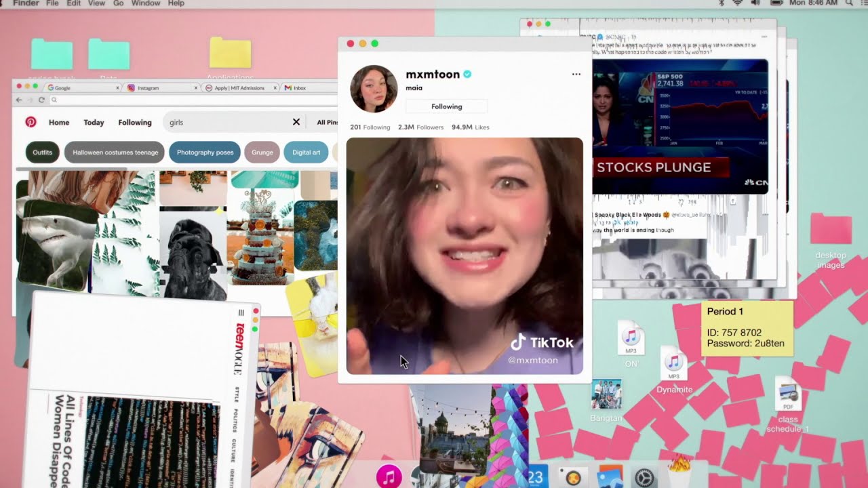
Task: Select the Grunge filter chip
Action: click(262, 152)
